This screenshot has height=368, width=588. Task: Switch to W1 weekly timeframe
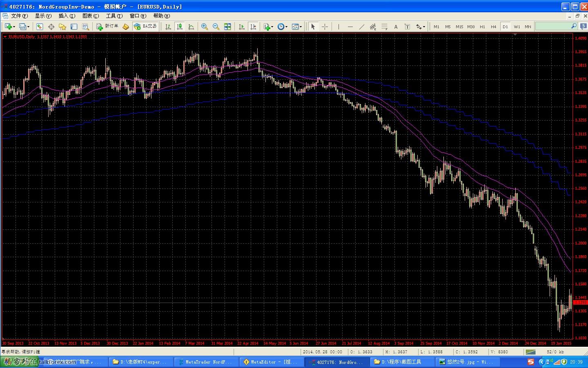click(517, 27)
